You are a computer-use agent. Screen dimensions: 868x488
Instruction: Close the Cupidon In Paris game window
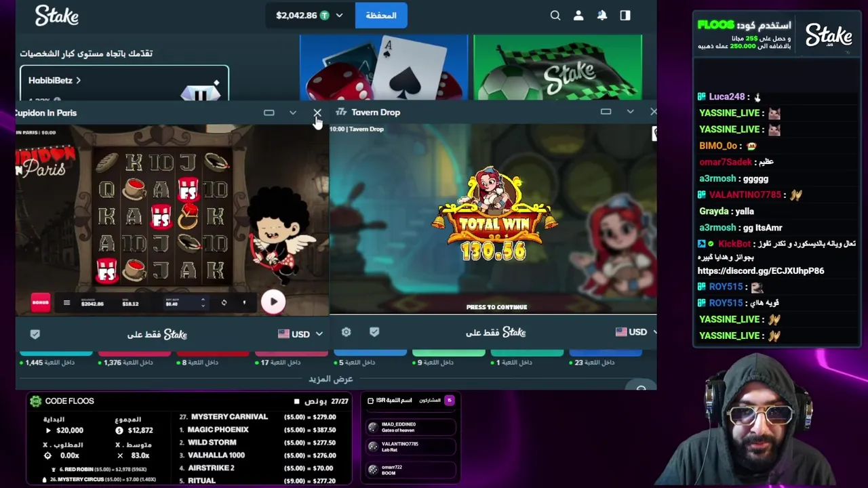317,113
